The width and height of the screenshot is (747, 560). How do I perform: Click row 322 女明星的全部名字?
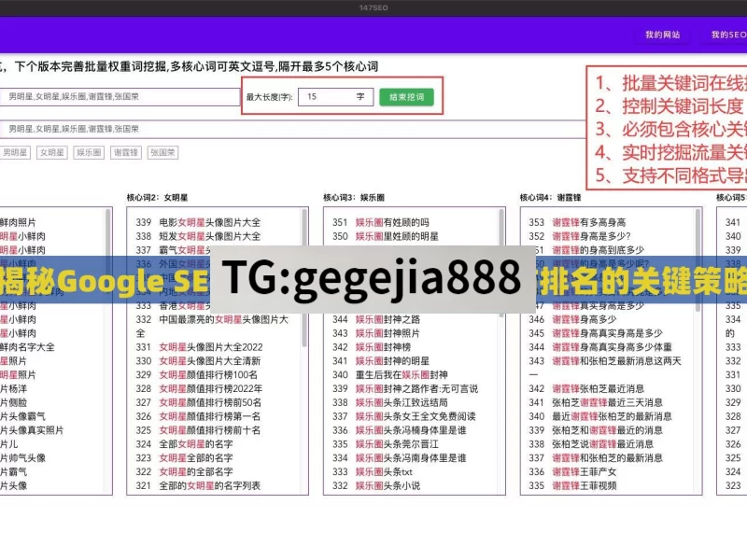184,471
